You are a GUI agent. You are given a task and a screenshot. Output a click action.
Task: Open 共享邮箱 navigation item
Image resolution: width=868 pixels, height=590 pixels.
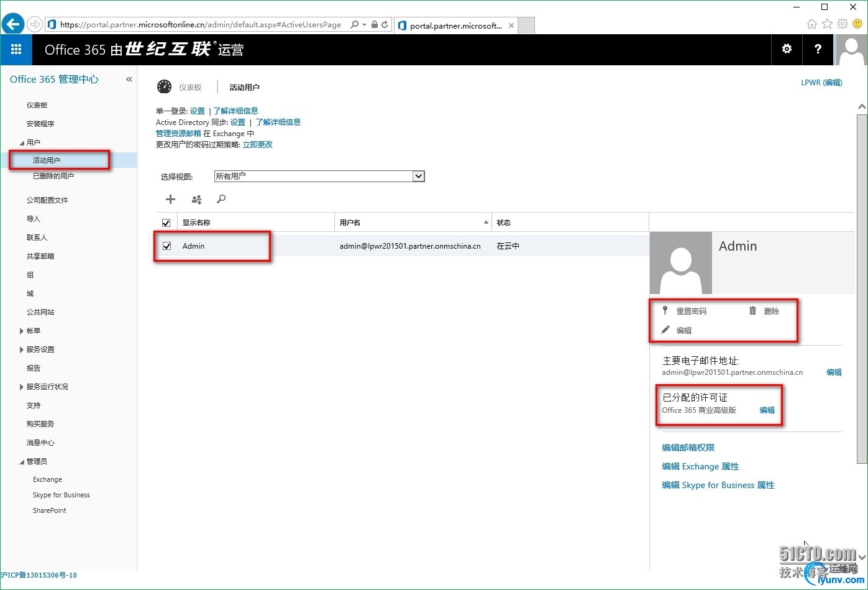tap(40, 256)
